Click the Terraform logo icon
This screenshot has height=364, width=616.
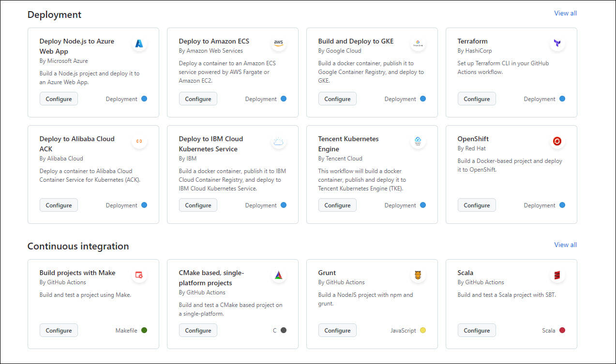point(557,44)
